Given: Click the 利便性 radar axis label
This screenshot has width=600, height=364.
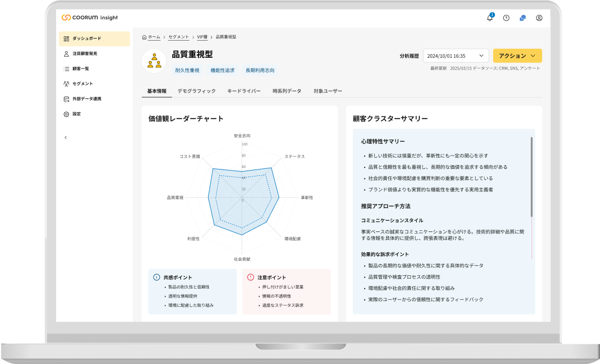Looking at the screenshot, I should pyautogui.click(x=193, y=238).
